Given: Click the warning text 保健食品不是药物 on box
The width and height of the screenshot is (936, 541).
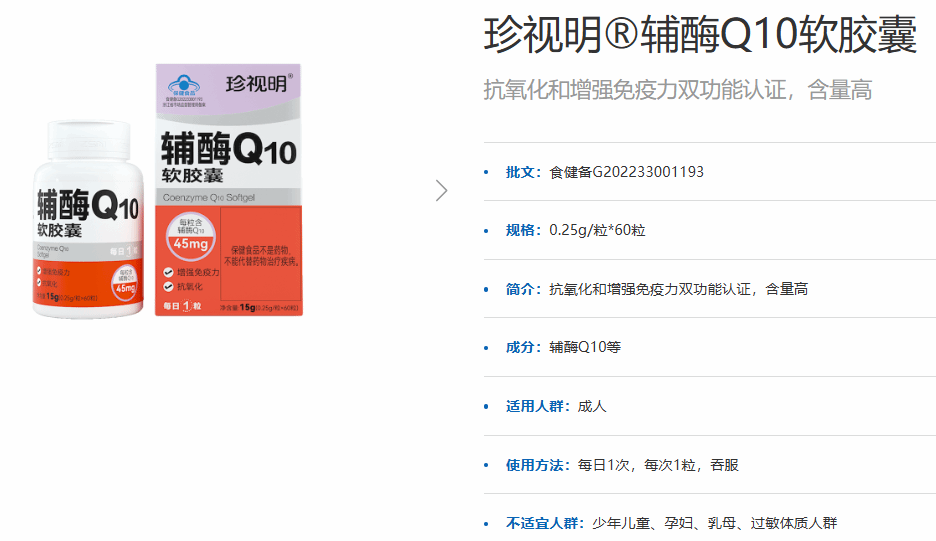Looking at the screenshot, I should [259, 251].
